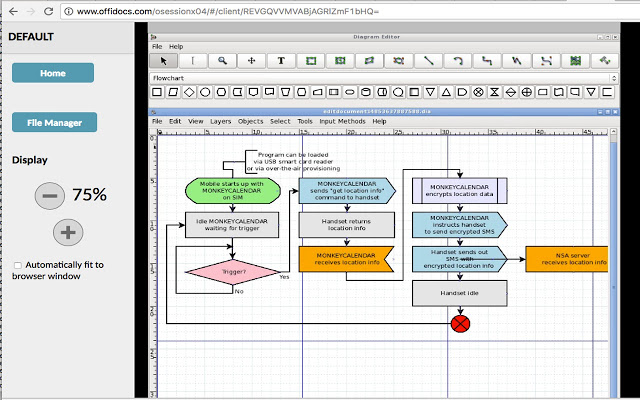
Task: Select the Modify arrow pointer tool
Action: click(x=164, y=60)
